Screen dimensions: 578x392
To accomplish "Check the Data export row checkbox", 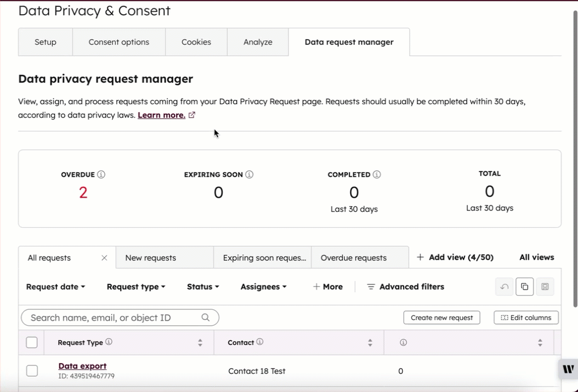I will coord(32,370).
